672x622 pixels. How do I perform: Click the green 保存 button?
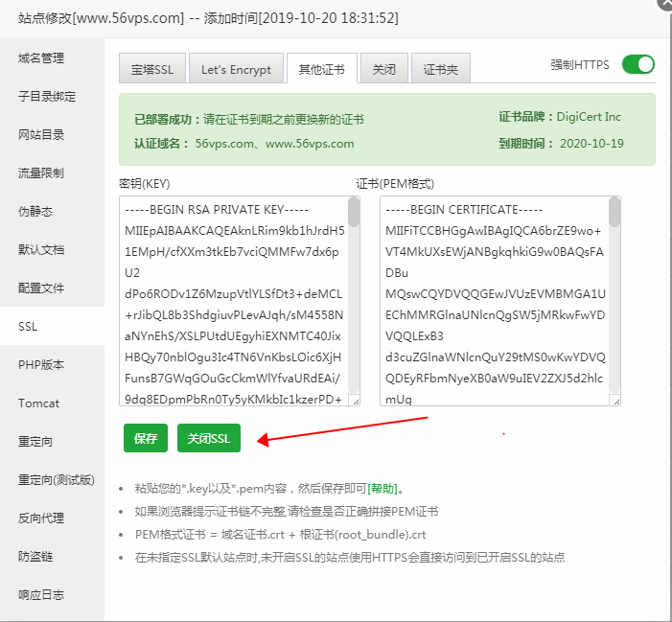[x=146, y=438]
